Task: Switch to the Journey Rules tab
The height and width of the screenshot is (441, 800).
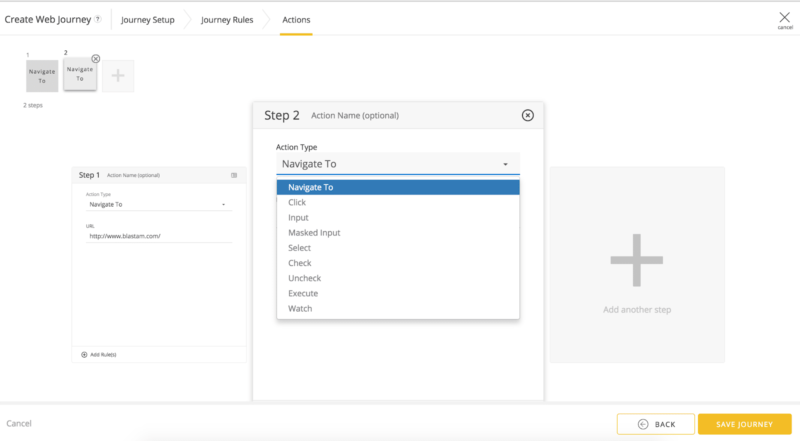Action: coord(227,20)
